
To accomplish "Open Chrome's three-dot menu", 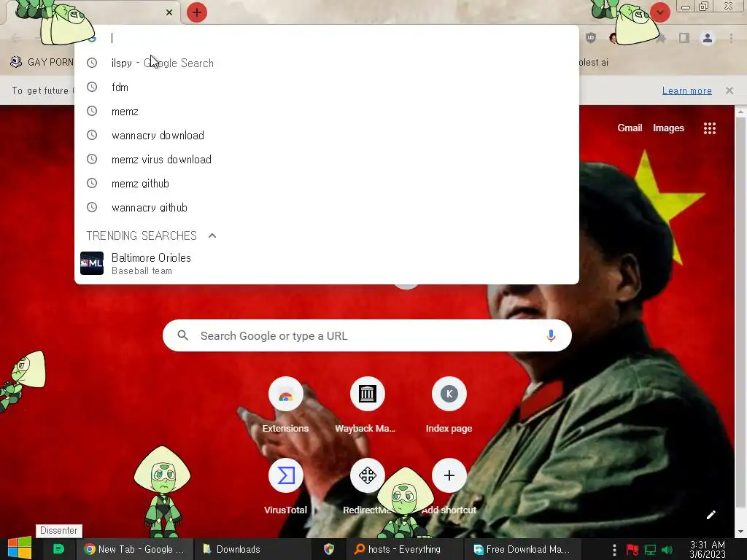I will coord(731,38).
